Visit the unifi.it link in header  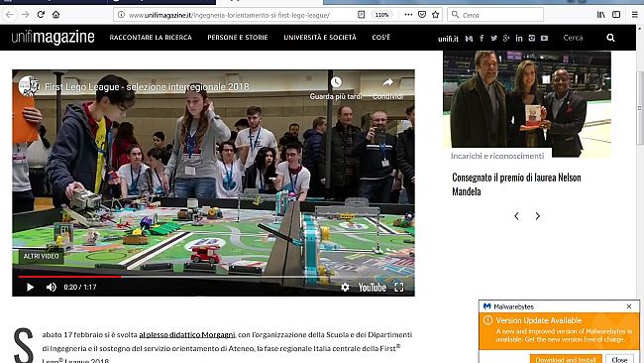[x=448, y=39]
